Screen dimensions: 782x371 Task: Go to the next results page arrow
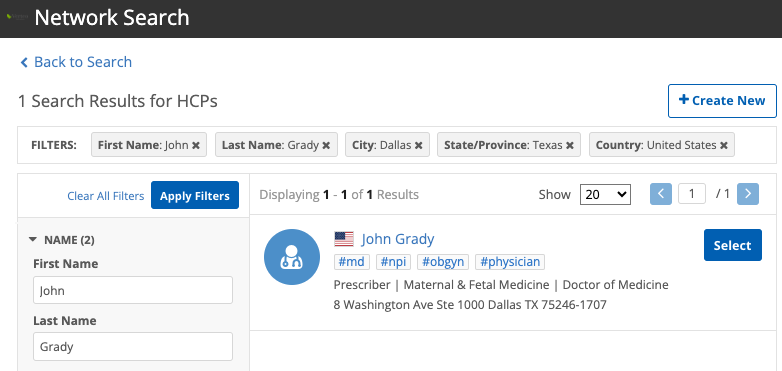(x=748, y=194)
